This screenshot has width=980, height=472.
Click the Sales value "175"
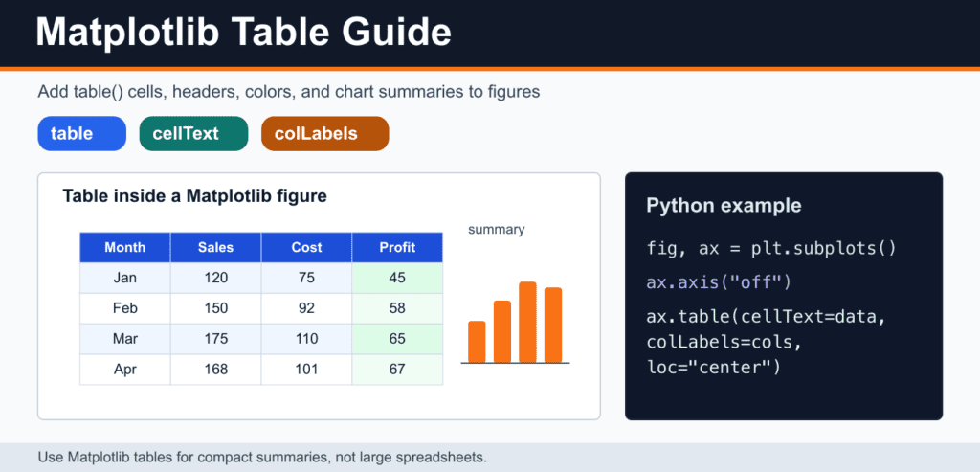[x=215, y=339]
